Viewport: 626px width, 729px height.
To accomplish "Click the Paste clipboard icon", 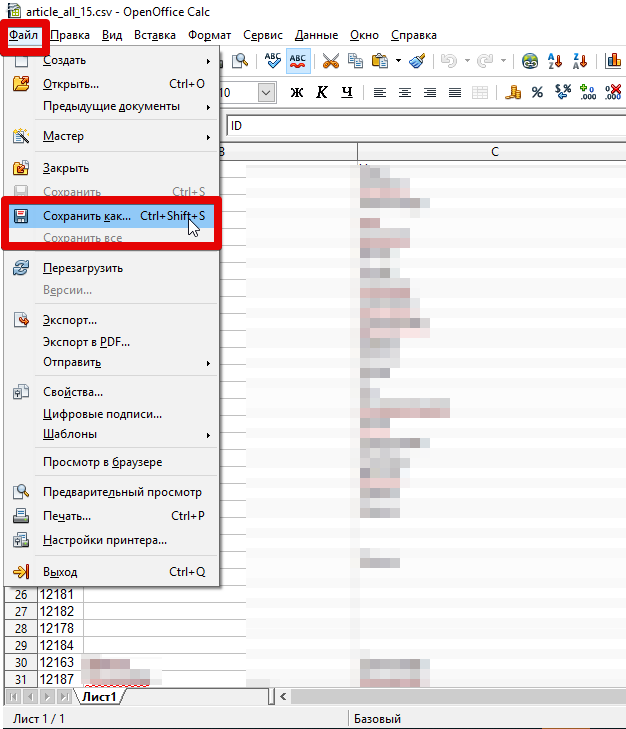I will coord(380,61).
